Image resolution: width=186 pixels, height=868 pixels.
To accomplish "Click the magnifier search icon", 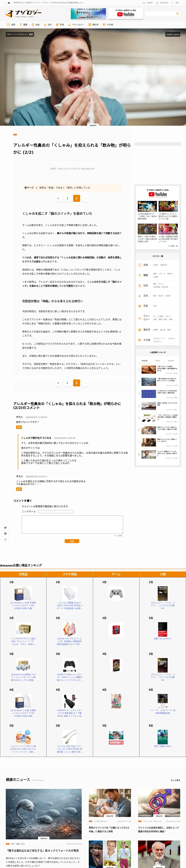I will (178, 13).
